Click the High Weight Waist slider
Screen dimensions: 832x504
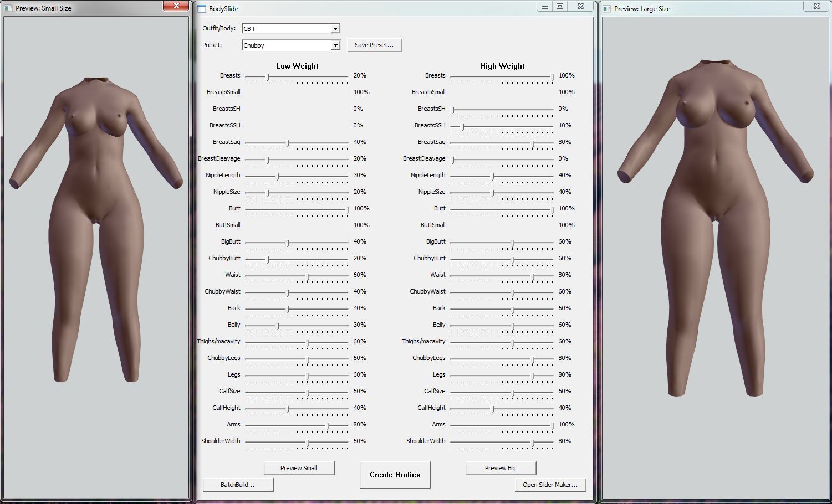[502, 277]
